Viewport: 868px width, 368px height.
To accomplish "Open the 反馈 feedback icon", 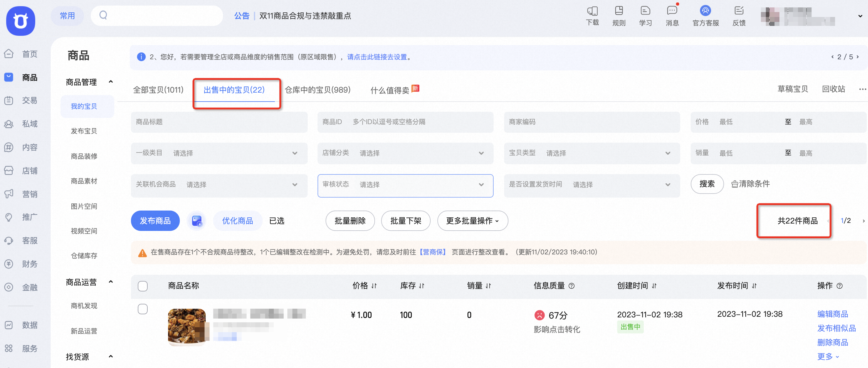I will point(739,11).
